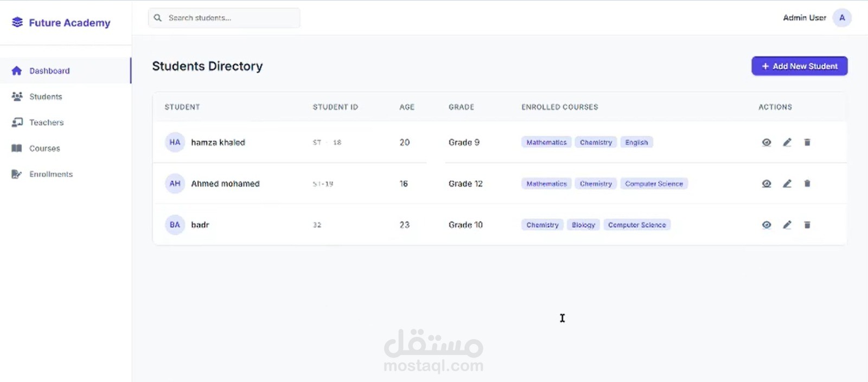Click Add New Student button
Screen dimensions: 868x382
[799, 66]
